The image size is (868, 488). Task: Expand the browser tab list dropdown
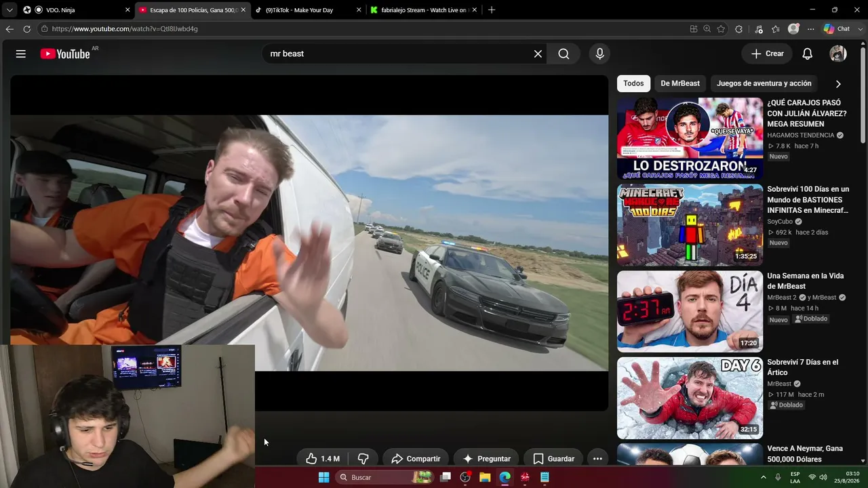[x=9, y=10]
